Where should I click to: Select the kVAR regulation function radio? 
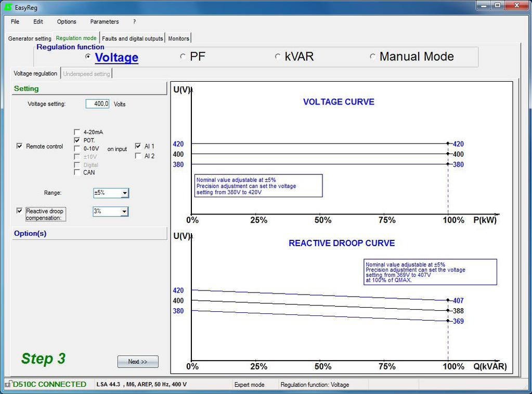coord(278,56)
